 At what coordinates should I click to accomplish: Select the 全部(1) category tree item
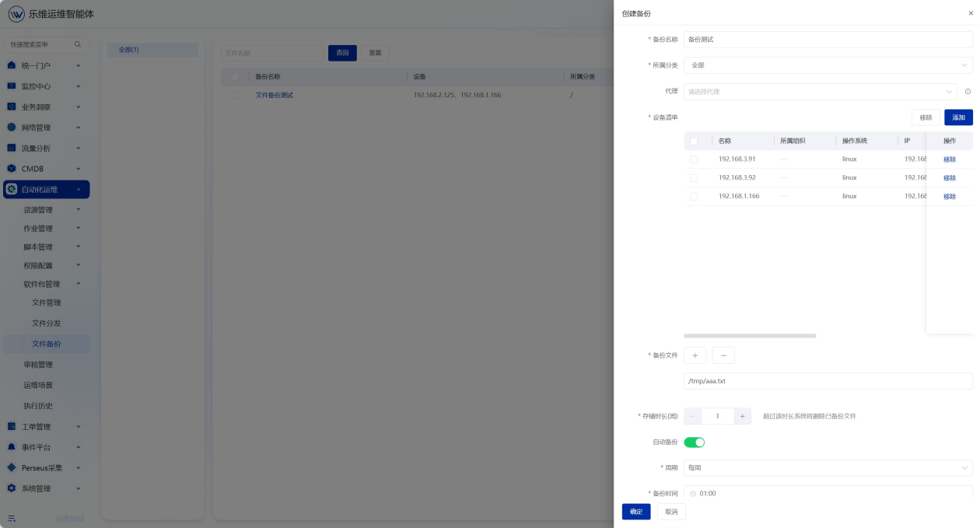pyautogui.click(x=152, y=50)
